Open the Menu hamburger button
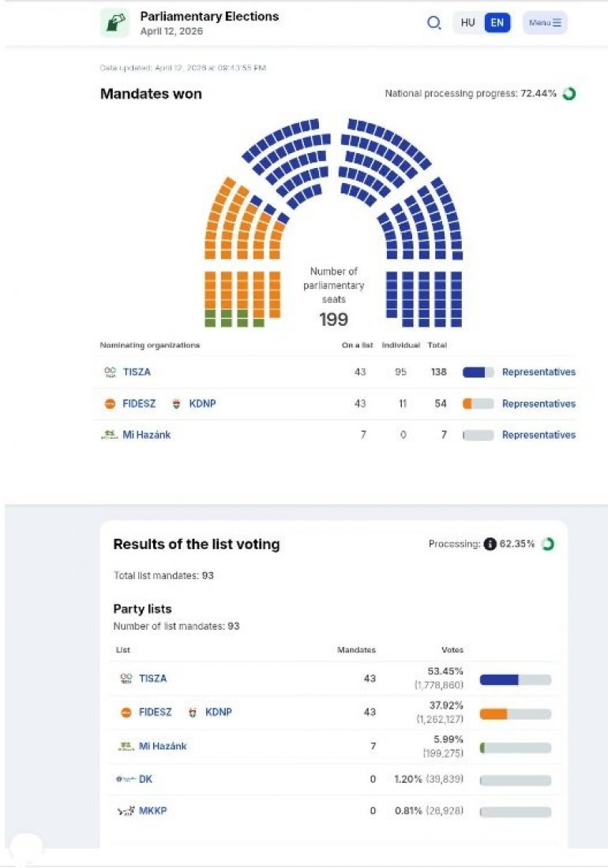Screen dimensions: 608x868 [545, 23]
